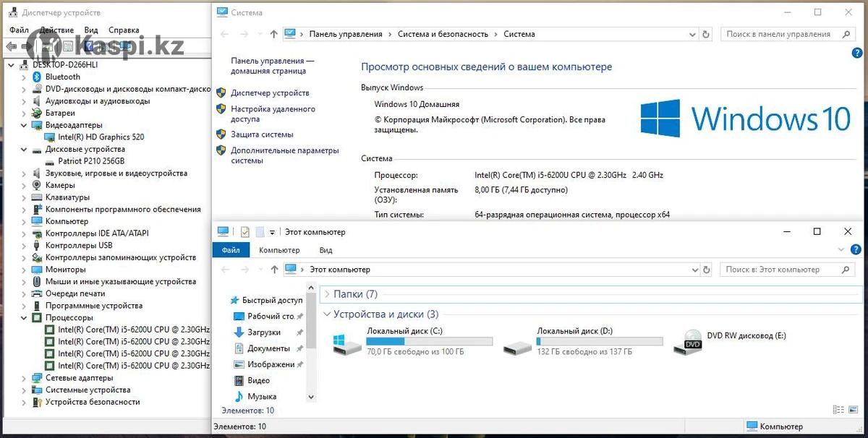Go to Панель управления — домашняя страница
The image size is (868, 438).
coord(273,66)
